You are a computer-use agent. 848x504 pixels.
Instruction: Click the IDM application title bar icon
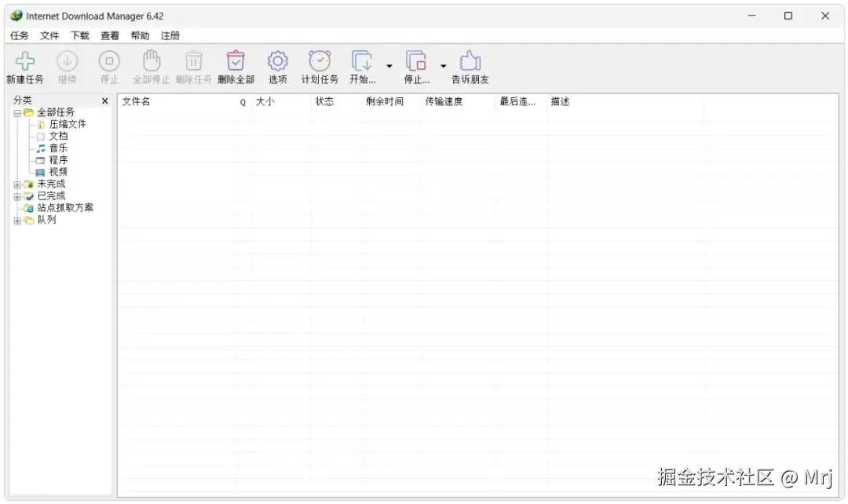16,16
